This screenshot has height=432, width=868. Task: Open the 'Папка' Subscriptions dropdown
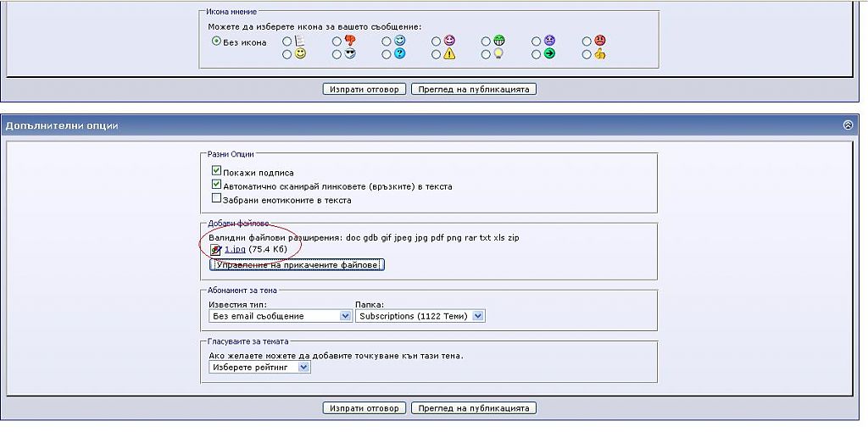pos(420,316)
